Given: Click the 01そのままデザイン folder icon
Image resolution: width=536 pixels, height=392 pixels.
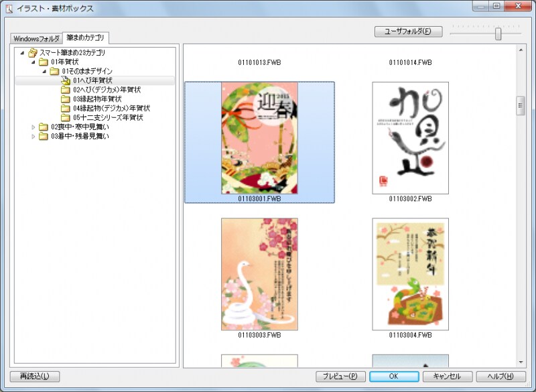Looking at the screenshot, I should [x=54, y=71].
